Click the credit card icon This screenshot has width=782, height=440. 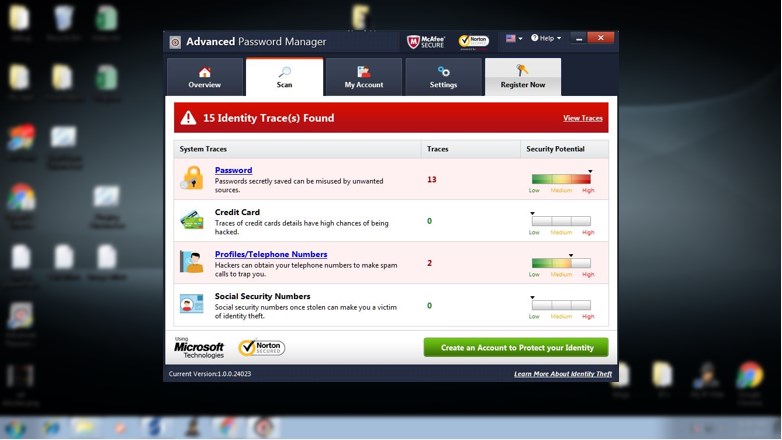tap(192, 220)
